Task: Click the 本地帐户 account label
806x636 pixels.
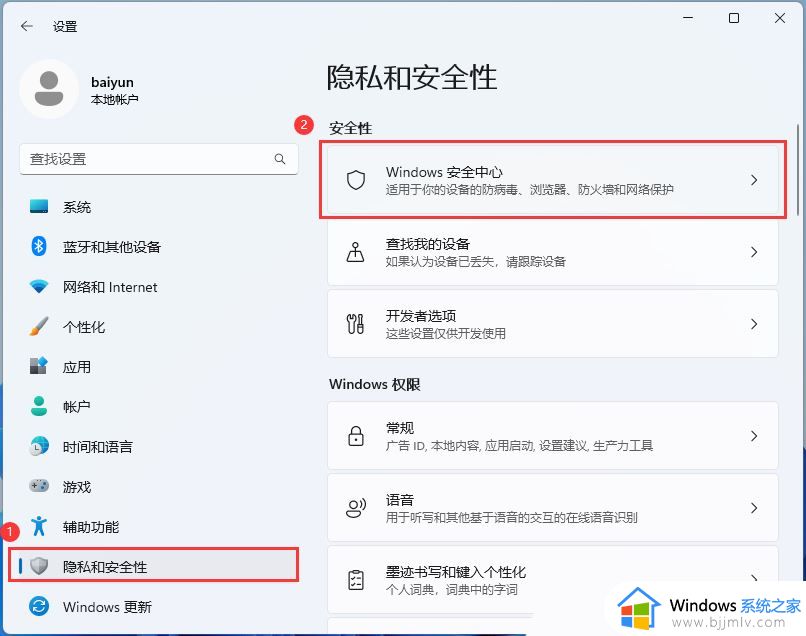Action: tap(114, 99)
